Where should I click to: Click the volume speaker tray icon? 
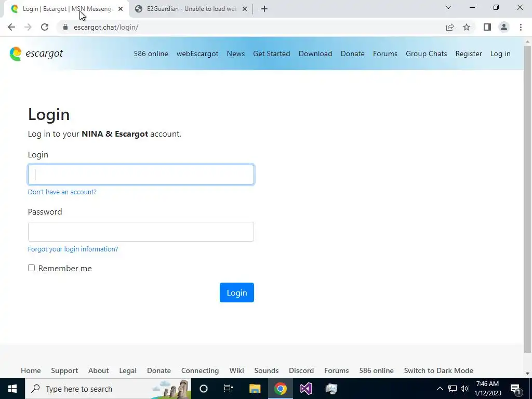(x=464, y=389)
